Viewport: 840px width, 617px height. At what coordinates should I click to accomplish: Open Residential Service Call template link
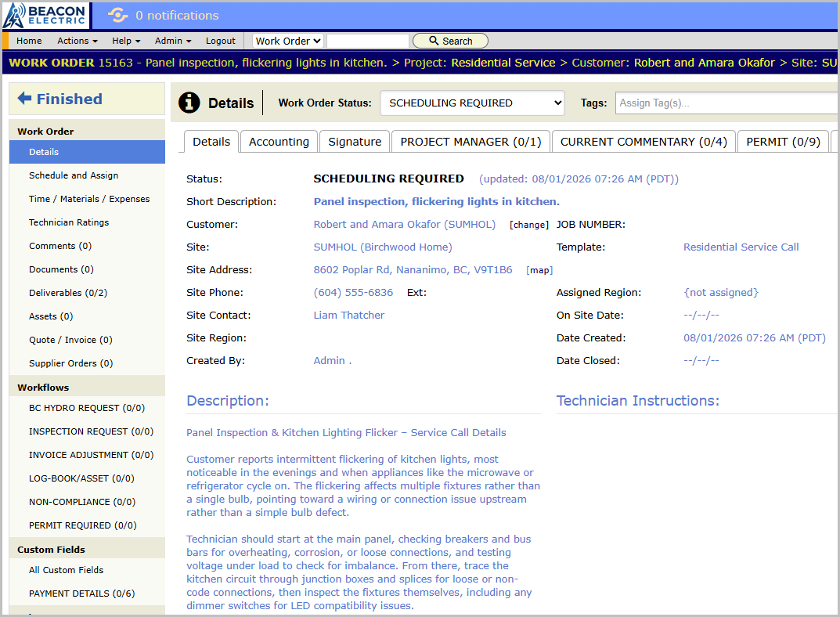[x=741, y=247]
